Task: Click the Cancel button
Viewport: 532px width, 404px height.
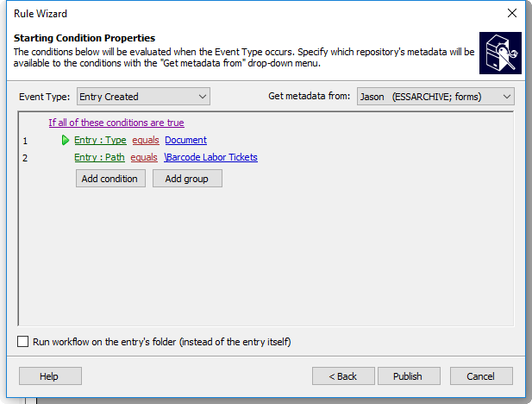Action: click(x=481, y=376)
